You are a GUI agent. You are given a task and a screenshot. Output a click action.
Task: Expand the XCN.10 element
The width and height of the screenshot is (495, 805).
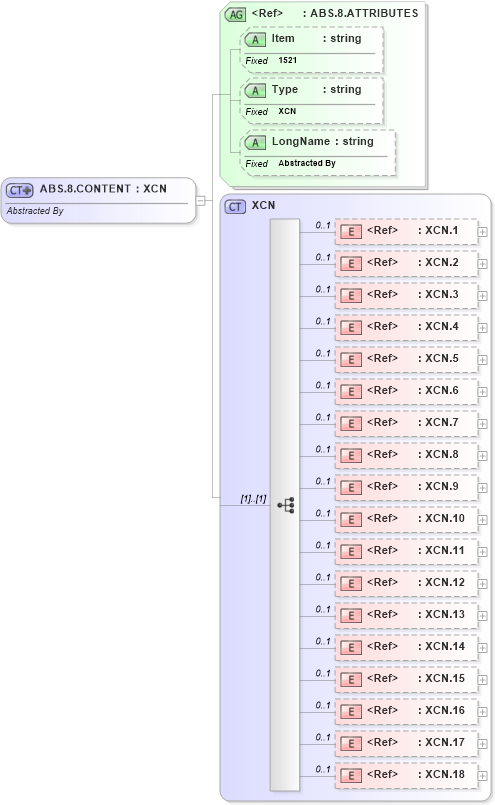coord(482,520)
